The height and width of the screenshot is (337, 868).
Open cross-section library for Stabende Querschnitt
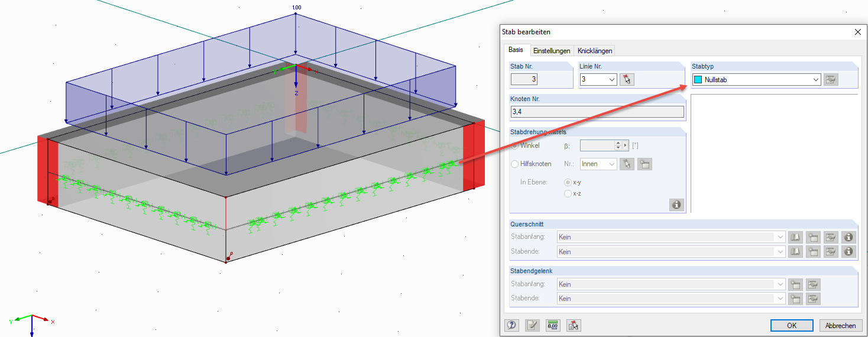(x=796, y=251)
